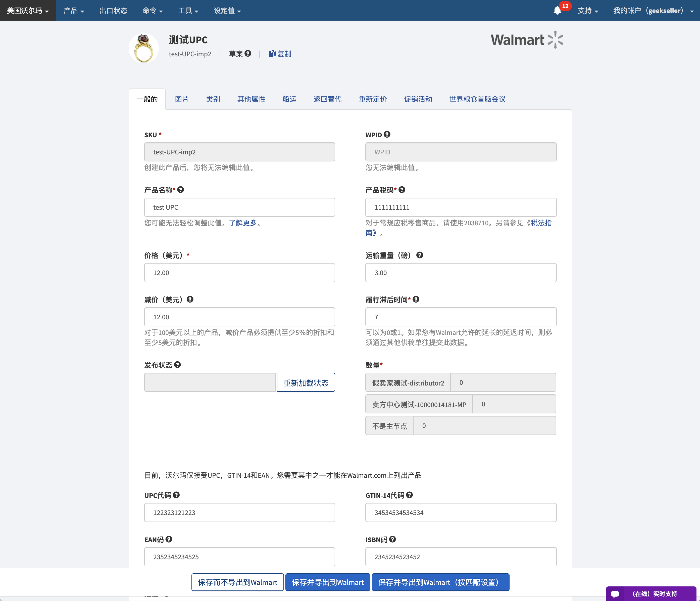
Task: Open the 我的帐户 (geekseller) dropdown
Action: [x=653, y=11]
